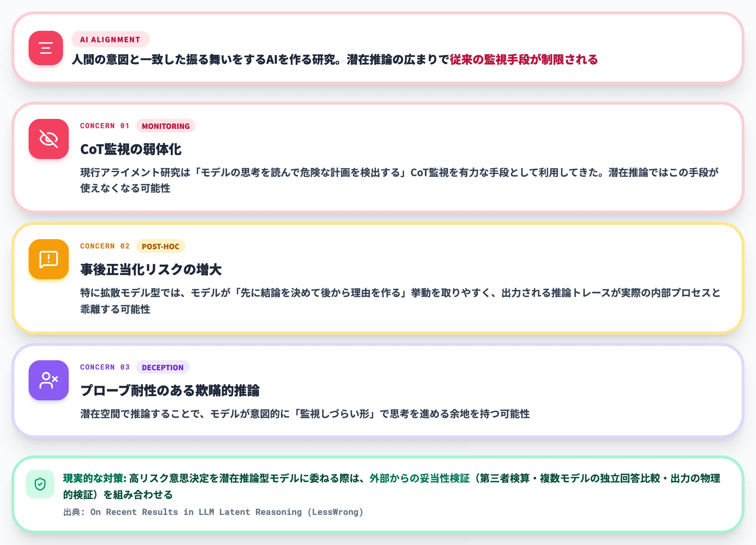Click the heading プローブ耐性のある欺瞞的推論

click(170, 391)
